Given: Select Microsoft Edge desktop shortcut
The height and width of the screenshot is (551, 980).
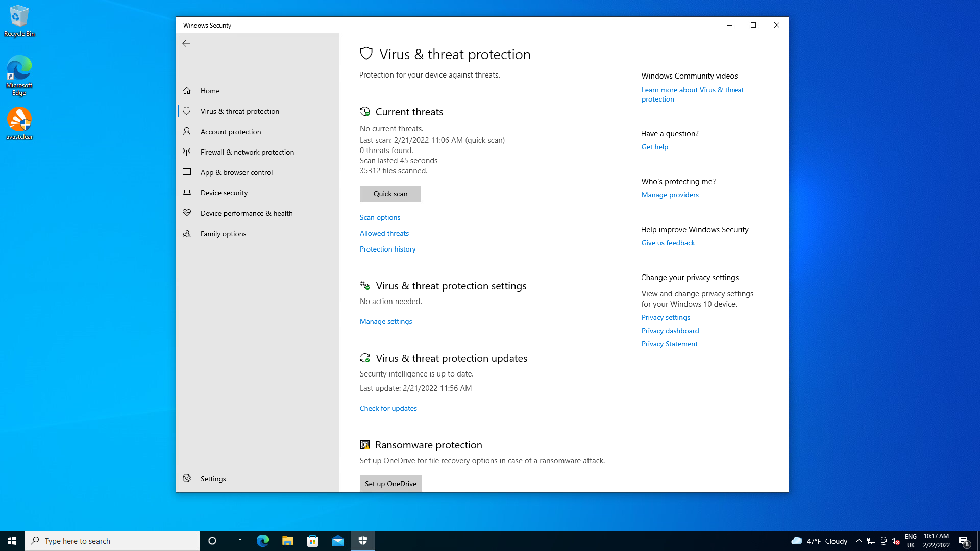Looking at the screenshot, I should coord(19,76).
